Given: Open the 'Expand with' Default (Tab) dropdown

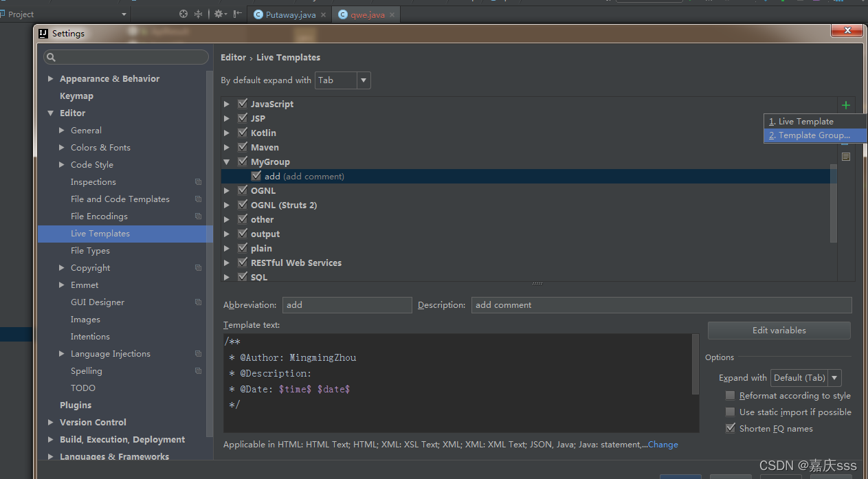Looking at the screenshot, I should [805, 377].
